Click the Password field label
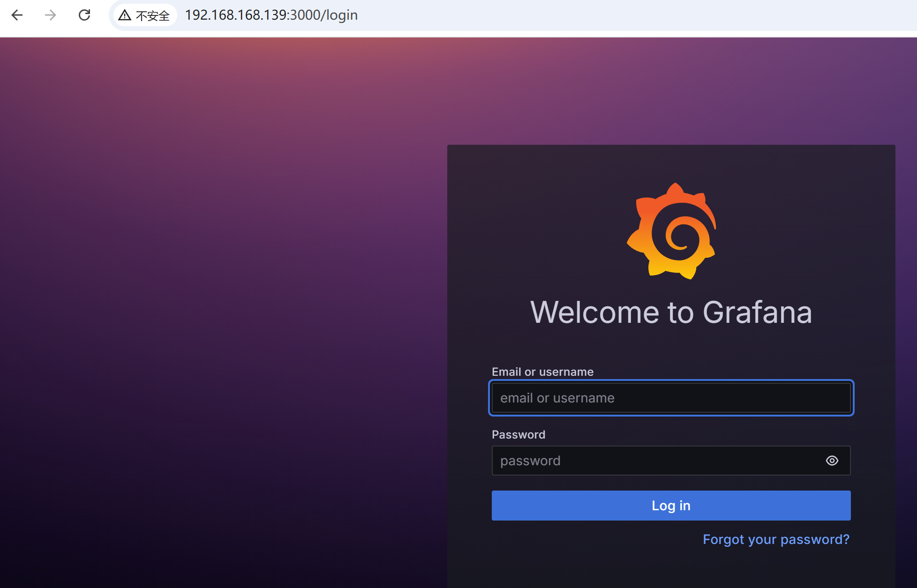This screenshot has height=588, width=917. pos(518,434)
